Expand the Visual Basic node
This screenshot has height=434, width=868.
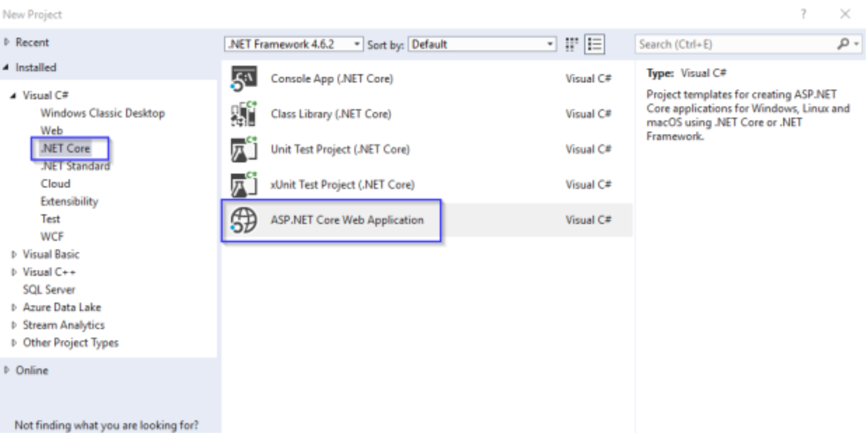pos(14,255)
